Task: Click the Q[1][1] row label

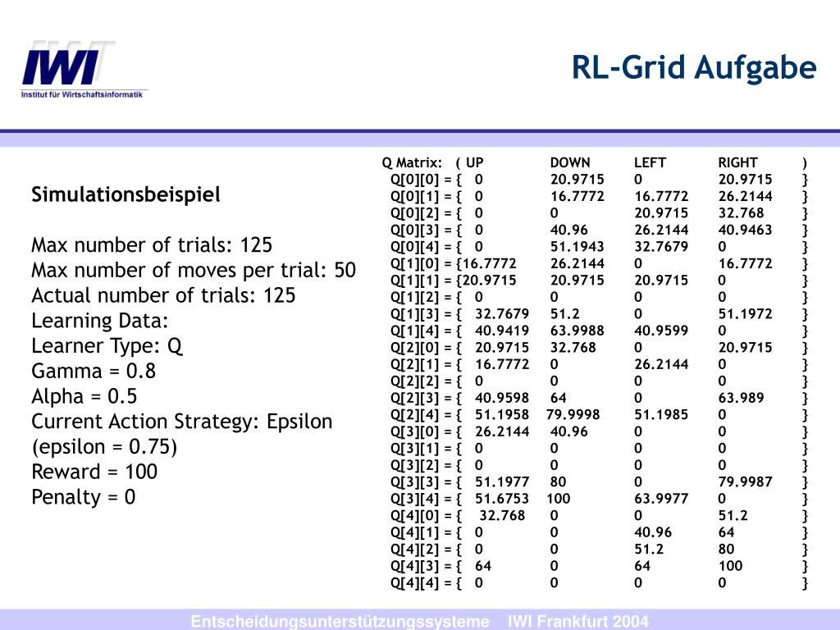Action: tap(414, 281)
